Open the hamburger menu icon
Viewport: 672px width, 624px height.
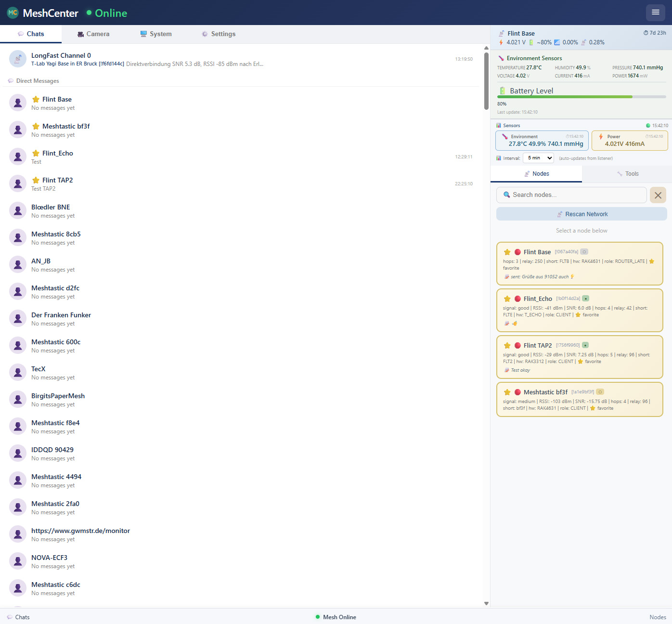[x=655, y=13]
